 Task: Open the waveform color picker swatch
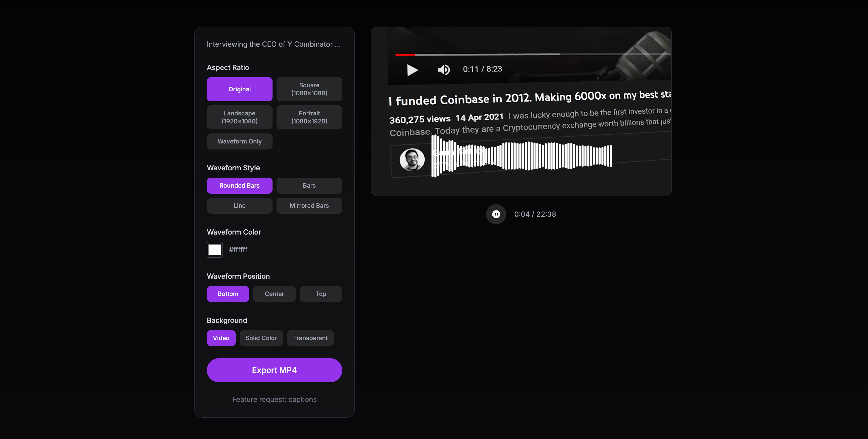215,250
